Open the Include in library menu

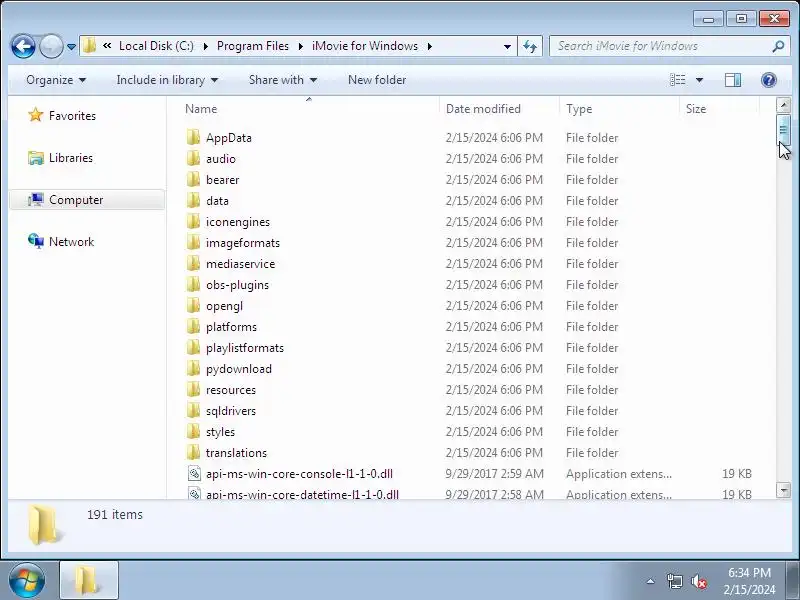pyautogui.click(x=167, y=80)
